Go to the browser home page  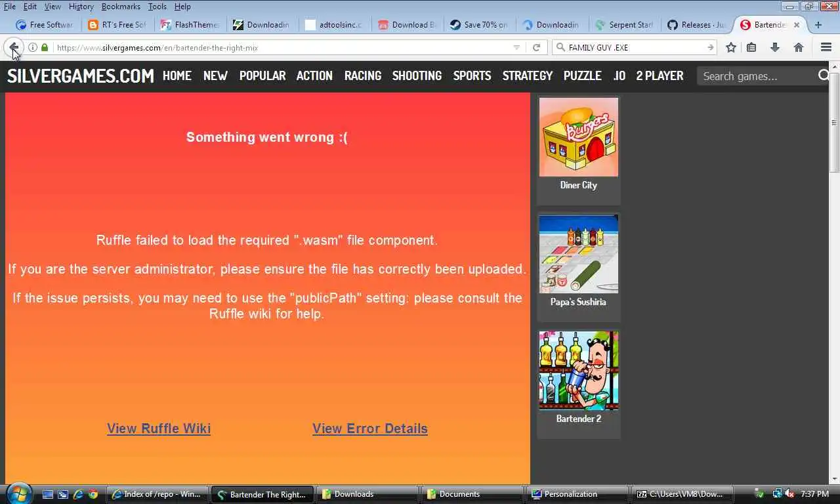click(x=799, y=47)
